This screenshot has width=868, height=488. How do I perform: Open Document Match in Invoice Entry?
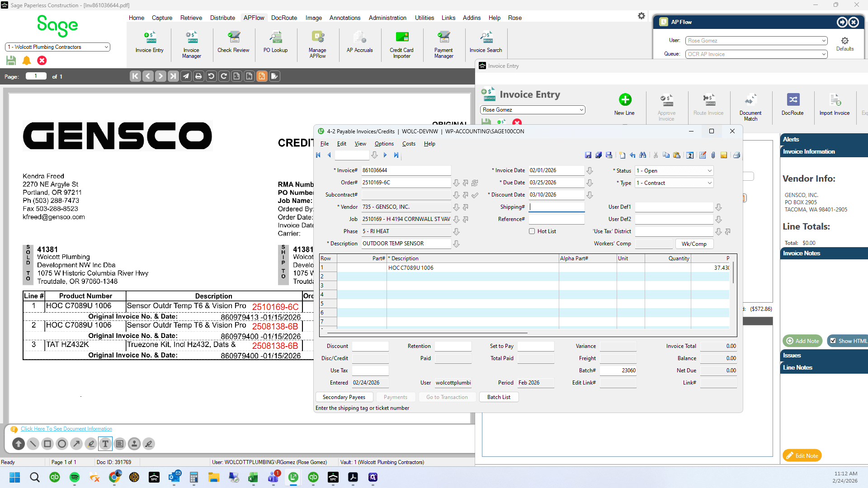(x=750, y=107)
